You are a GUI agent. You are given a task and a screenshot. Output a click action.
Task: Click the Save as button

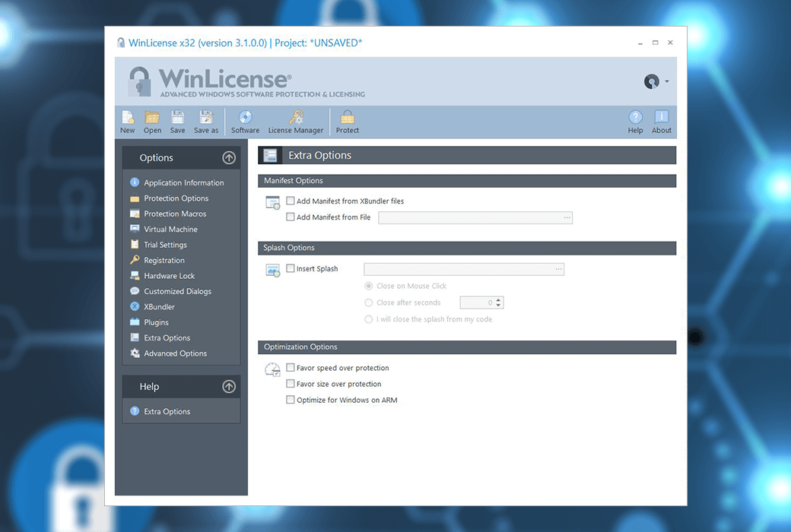pyautogui.click(x=206, y=120)
